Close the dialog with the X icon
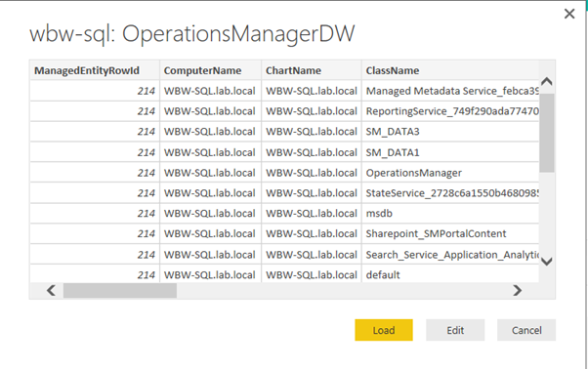The width and height of the screenshot is (588, 369). tap(569, 14)
